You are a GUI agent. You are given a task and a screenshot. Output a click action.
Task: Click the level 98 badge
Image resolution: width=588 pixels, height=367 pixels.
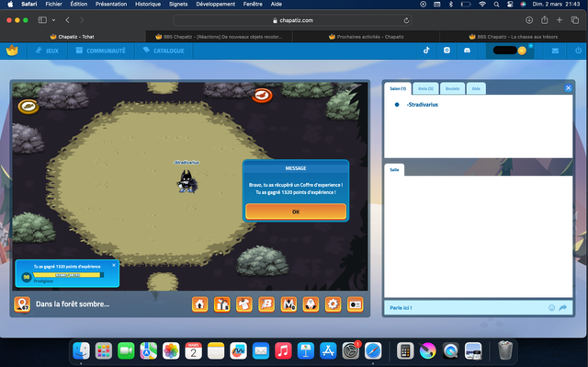27,277
